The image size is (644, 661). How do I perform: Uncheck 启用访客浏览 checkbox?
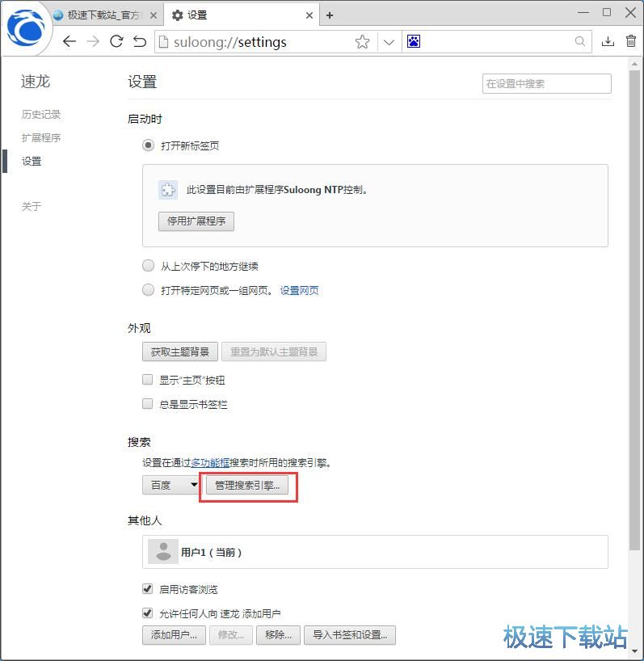pyautogui.click(x=147, y=588)
